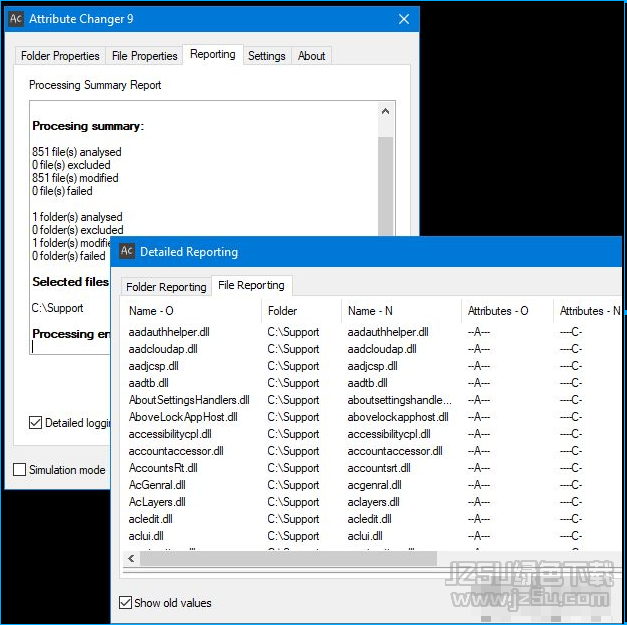Click the '851 file(s) modified' line

pos(75,178)
